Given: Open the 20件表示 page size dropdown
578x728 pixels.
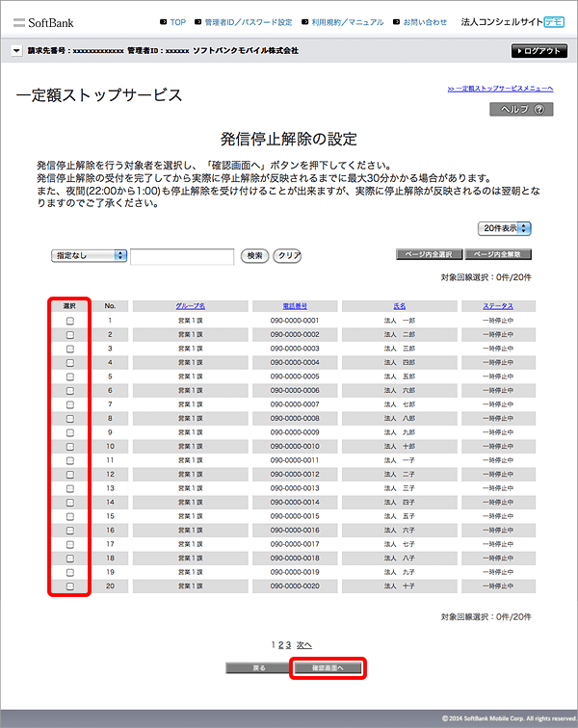Looking at the screenshot, I should [x=504, y=228].
